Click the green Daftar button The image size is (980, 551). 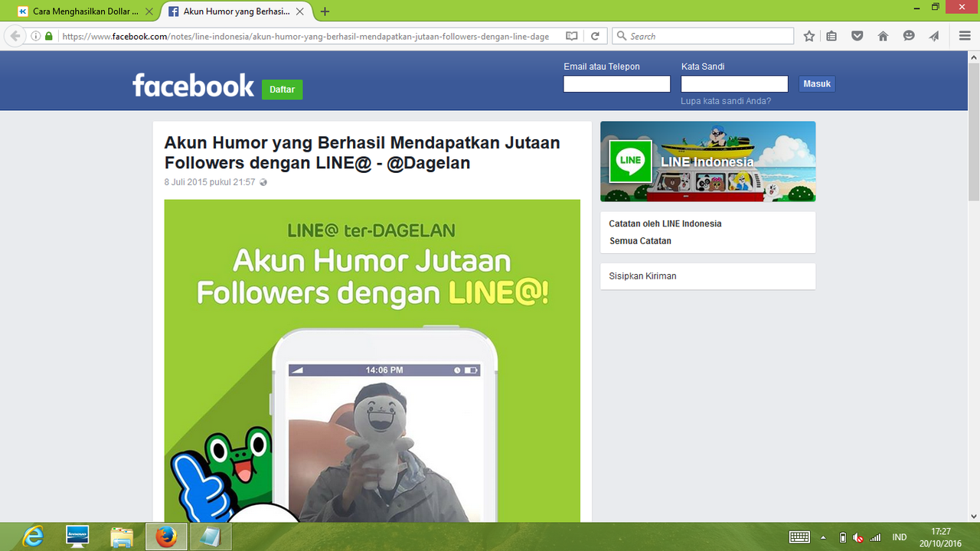point(282,90)
